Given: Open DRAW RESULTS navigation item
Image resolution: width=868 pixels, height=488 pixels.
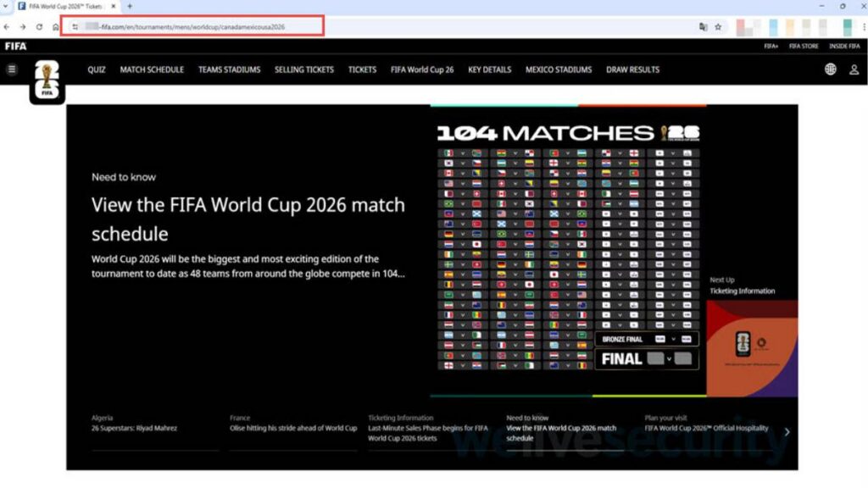Looking at the screenshot, I should (x=632, y=69).
